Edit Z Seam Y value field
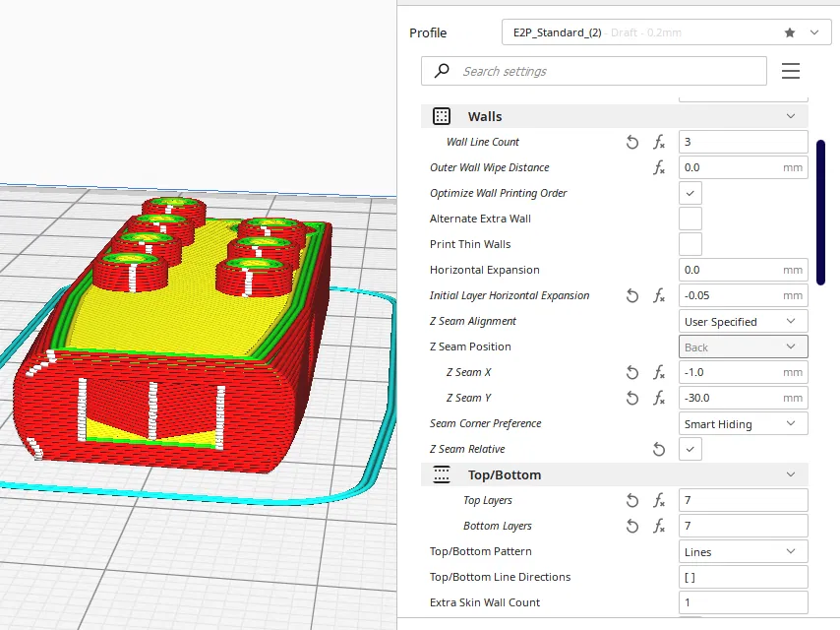840x630 pixels. click(743, 398)
